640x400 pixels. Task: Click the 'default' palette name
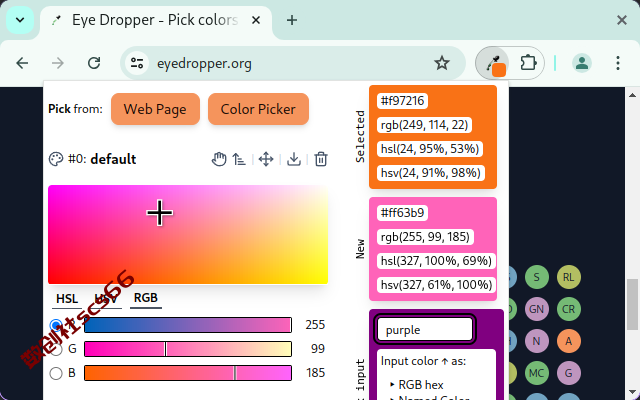[x=113, y=159]
